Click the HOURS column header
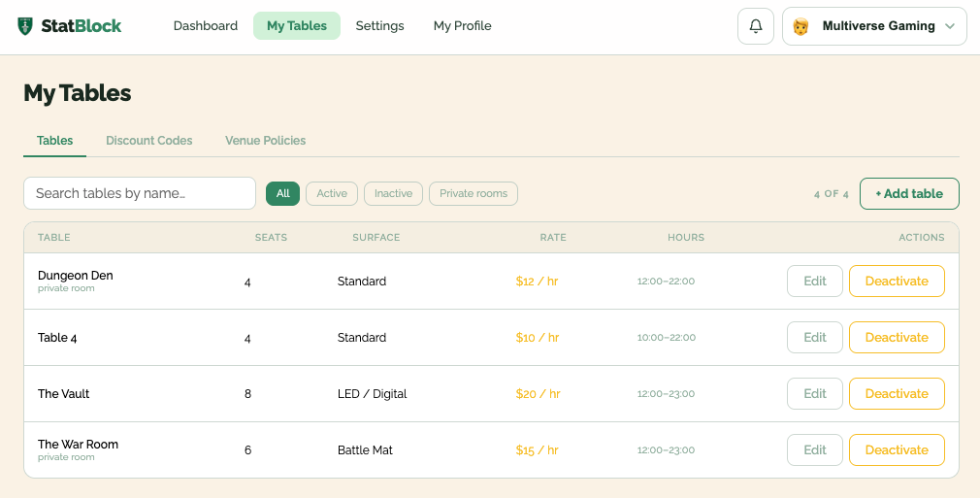 pyautogui.click(x=686, y=238)
